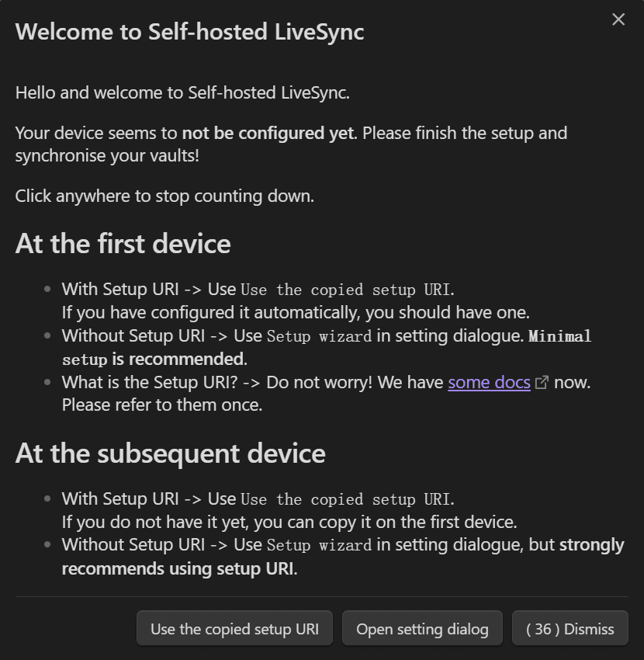Click "If you have configured it automatically" sentence
Image resolution: width=644 pixels, height=660 pixels.
pos(295,312)
